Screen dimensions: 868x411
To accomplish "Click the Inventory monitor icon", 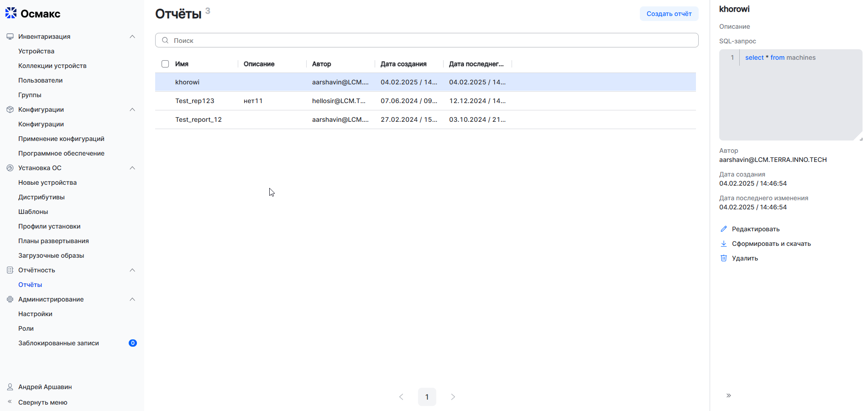I will pos(10,36).
